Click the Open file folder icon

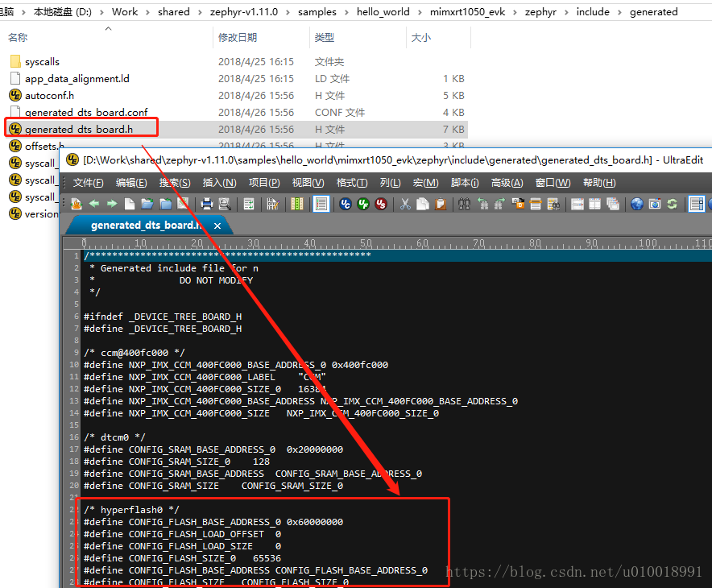(147, 204)
